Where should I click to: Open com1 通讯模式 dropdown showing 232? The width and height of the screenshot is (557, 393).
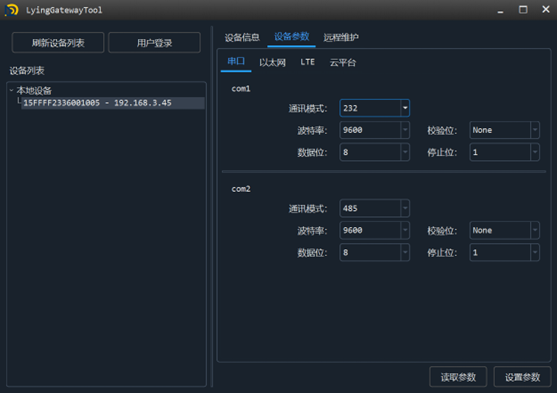[x=374, y=108]
